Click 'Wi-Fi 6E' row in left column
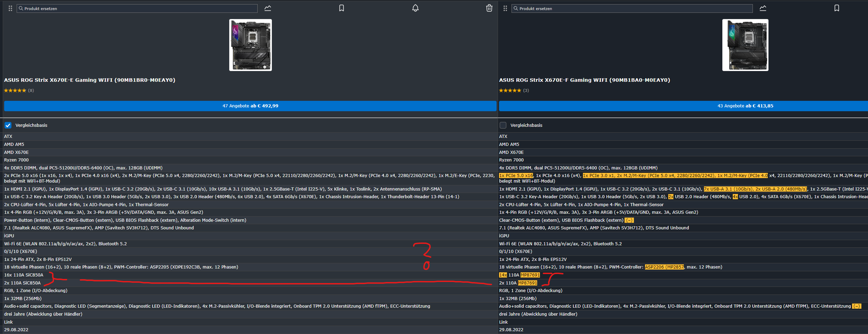Viewport: 868px width, 334px height. click(66, 244)
